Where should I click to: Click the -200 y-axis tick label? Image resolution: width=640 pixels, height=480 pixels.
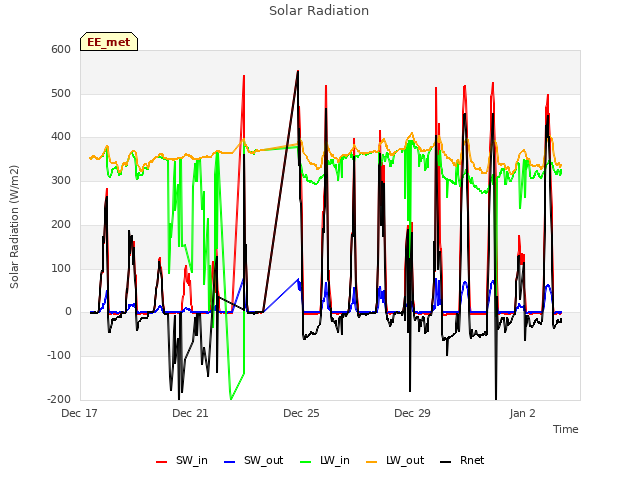click(x=59, y=399)
